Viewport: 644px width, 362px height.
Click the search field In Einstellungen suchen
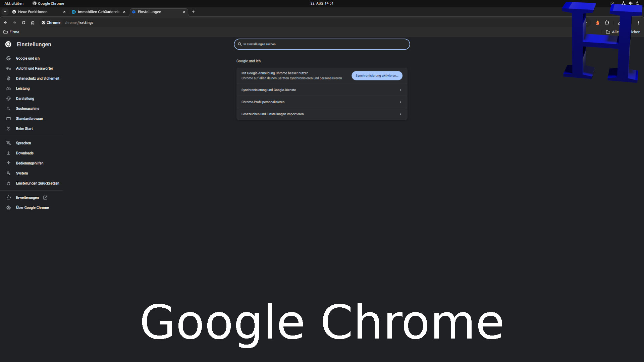(322, 44)
